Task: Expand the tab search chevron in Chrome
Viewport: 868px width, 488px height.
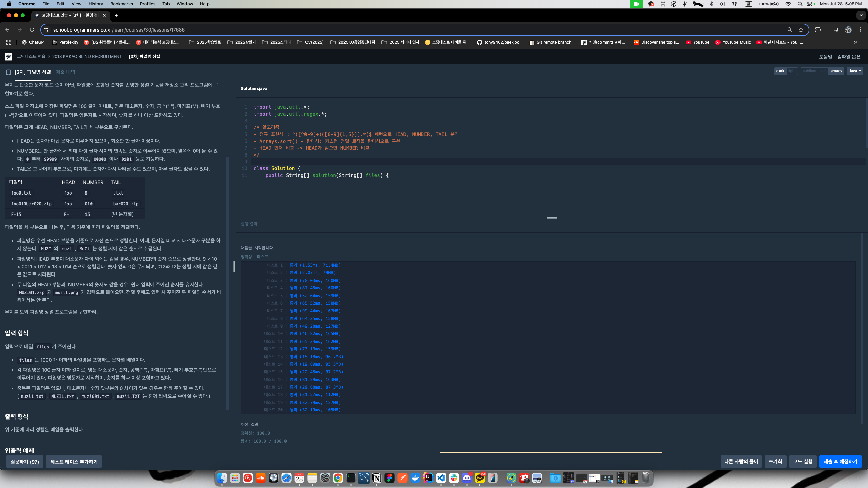Action: coord(861,15)
